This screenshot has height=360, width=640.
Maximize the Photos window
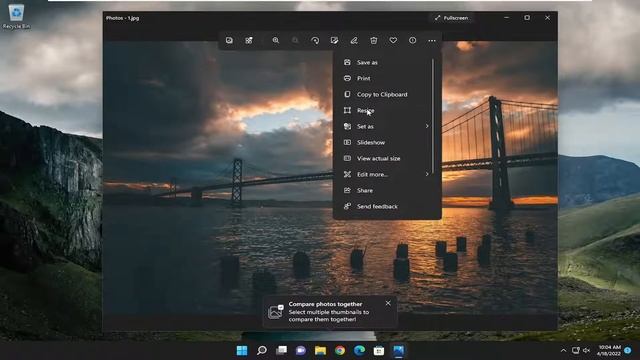(x=527, y=18)
